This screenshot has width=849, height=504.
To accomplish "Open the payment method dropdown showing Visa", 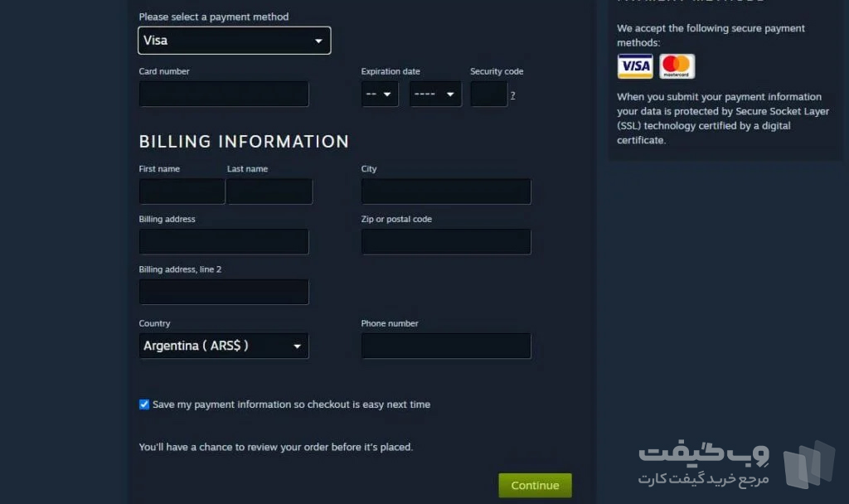I will pyautogui.click(x=235, y=41).
